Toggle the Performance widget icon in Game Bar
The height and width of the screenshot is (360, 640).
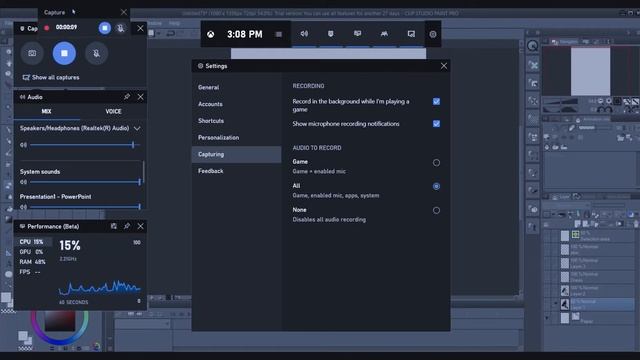(x=358, y=34)
